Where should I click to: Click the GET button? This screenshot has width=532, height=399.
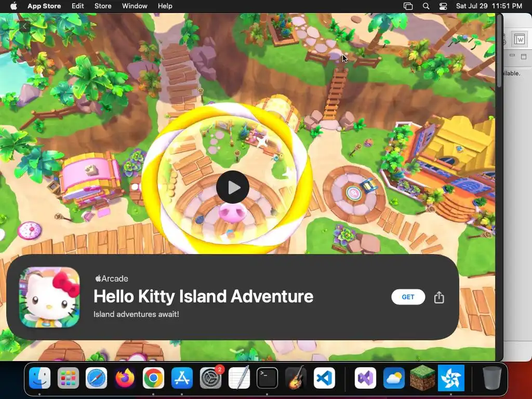[408, 297]
